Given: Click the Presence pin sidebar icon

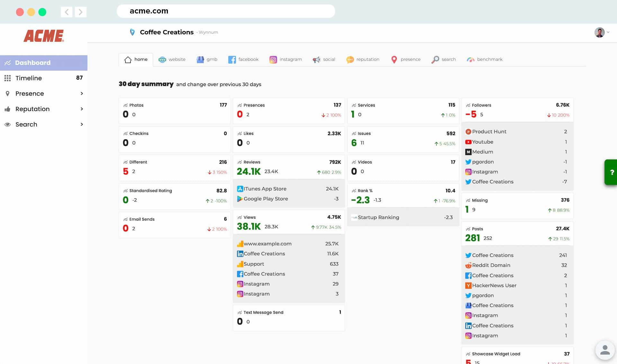Looking at the screenshot, I should click(x=7, y=93).
